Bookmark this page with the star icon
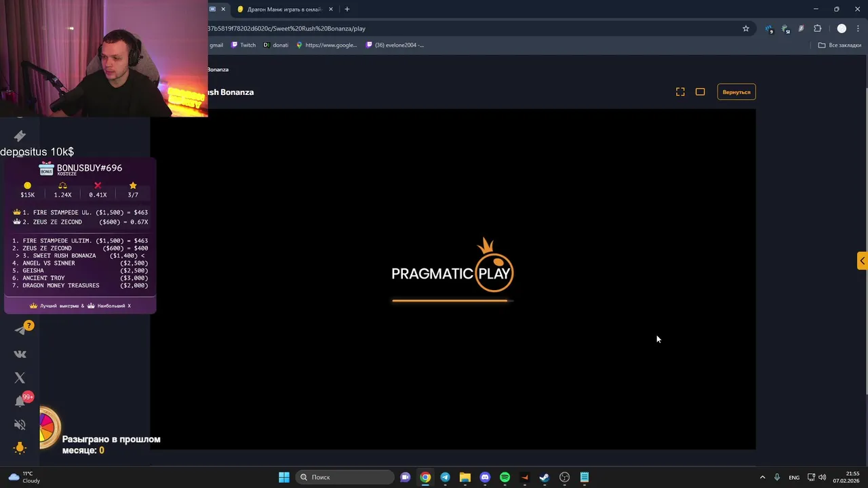Screen dimensions: 868x488 pyautogui.click(x=746, y=28)
